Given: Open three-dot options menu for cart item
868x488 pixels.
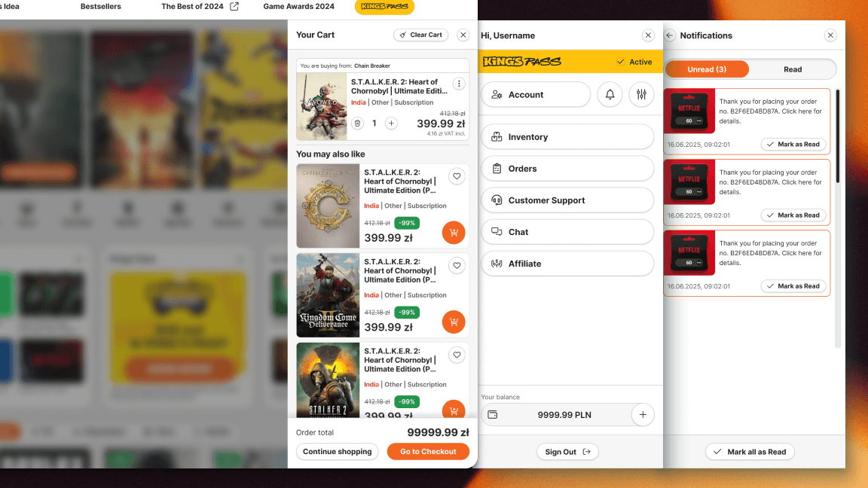Looking at the screenshot, I should click(x=458, y=84).
